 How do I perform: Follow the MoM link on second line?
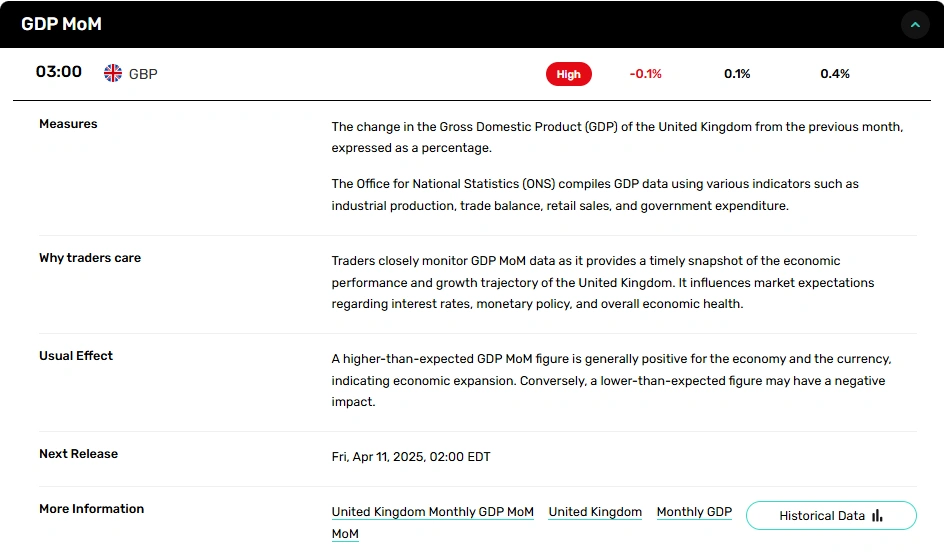tap(345, 534)
